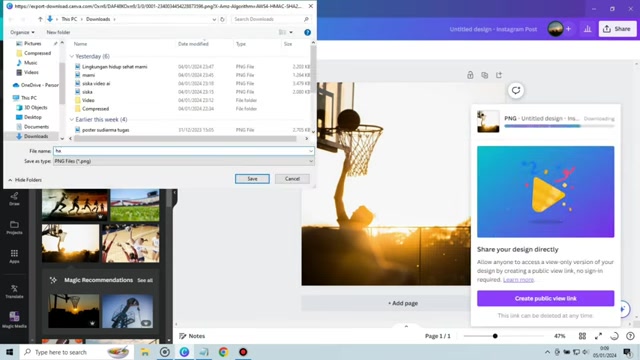
Task: Click the File name input field
Action: point(184,151)
